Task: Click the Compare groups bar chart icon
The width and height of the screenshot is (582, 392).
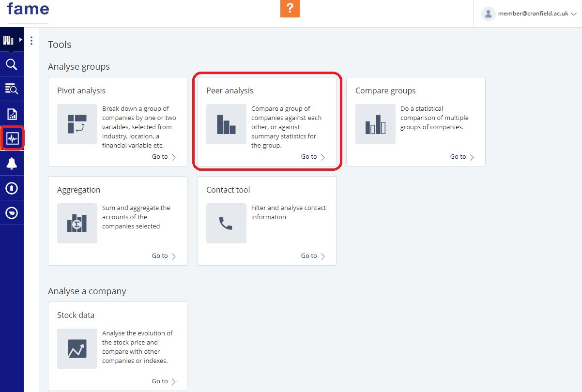Action: point(375,124)
